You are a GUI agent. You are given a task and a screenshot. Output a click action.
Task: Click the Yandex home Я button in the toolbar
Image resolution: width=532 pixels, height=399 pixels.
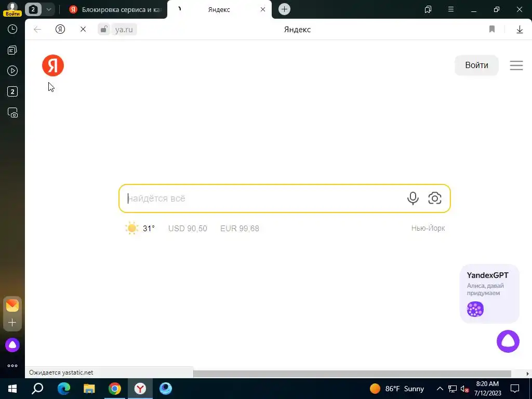pyautogui.click(x=60, y=30)
